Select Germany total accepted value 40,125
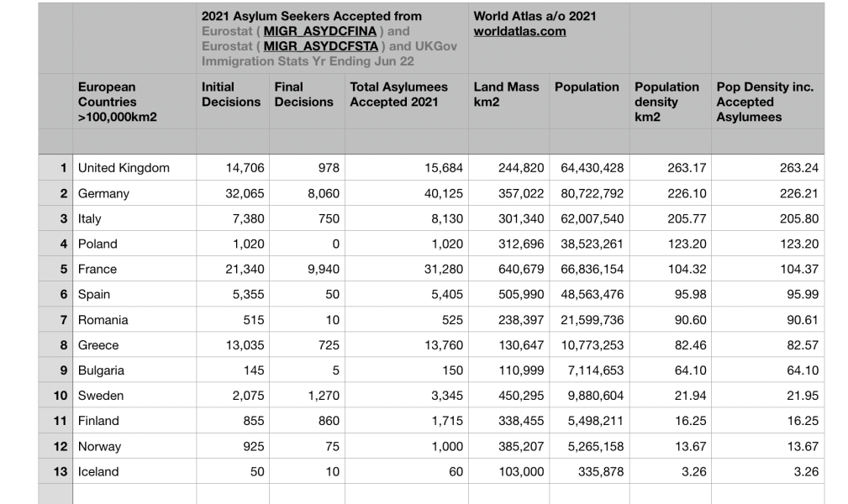 click(407, 193)
